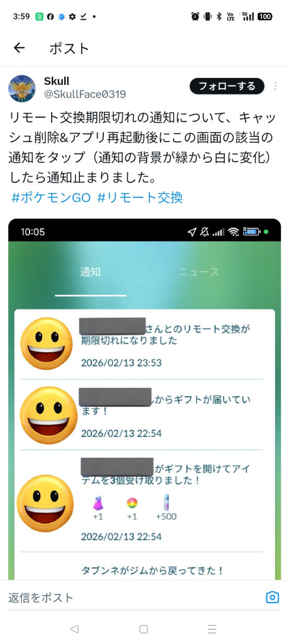289x644 pixels.
Task: Tap the remote trade expired notification emoji
Action: click(x=47, y=343)
